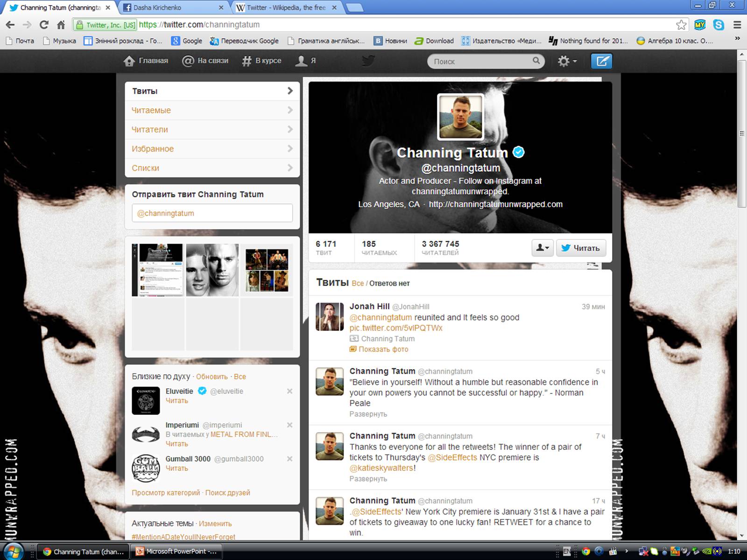Expand the Norman Peale quote tweet

point(368,414)
